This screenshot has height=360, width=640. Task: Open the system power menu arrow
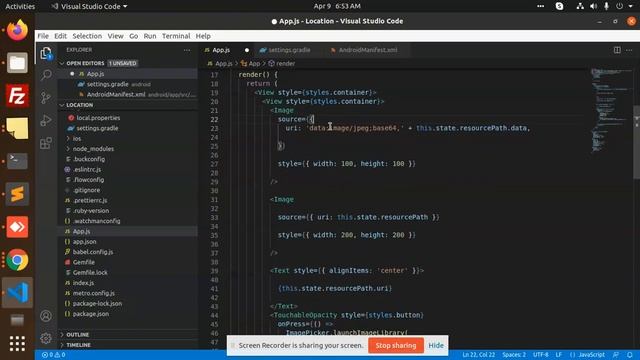(x=631, y=6)
